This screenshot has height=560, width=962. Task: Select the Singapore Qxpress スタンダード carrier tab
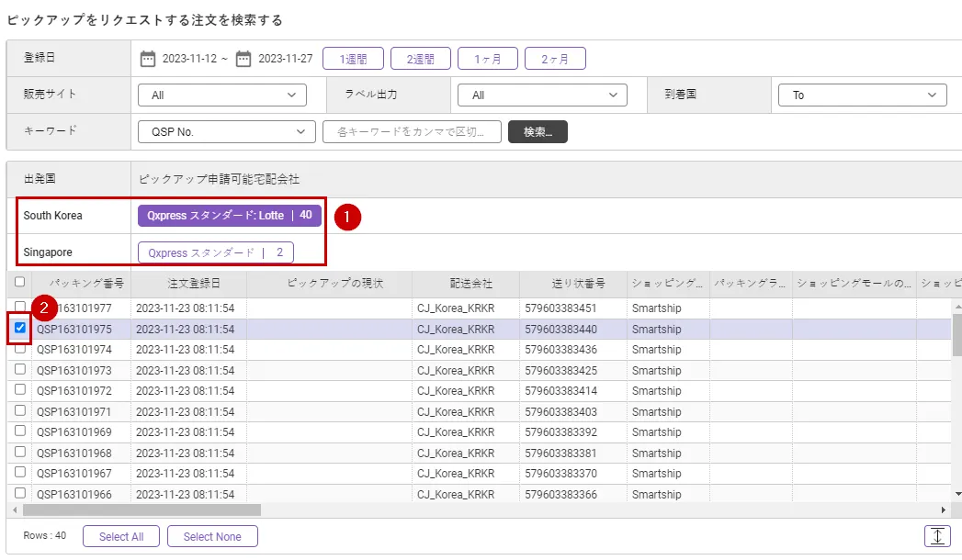coord(216,252)
